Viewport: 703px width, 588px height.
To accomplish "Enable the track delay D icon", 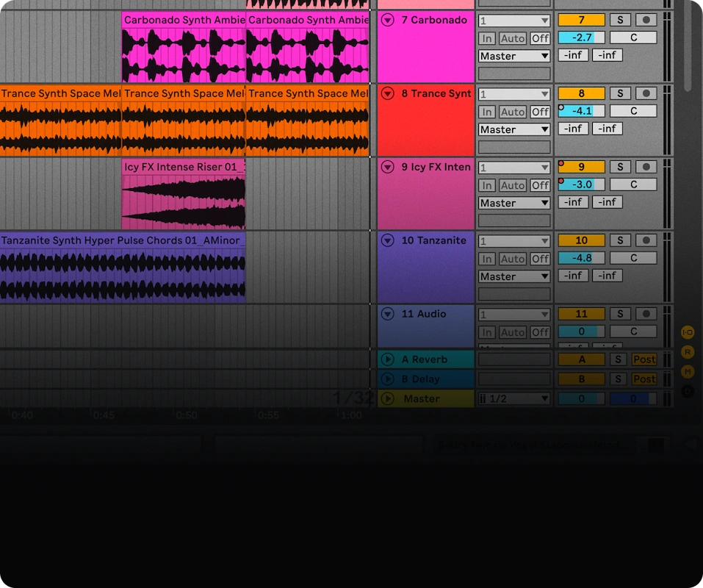I will pyautogui.click(x=688, y=390).
